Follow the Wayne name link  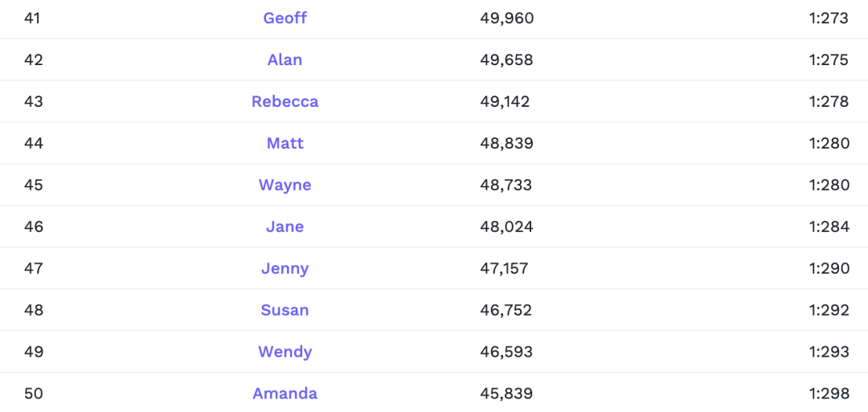[285, 185]
